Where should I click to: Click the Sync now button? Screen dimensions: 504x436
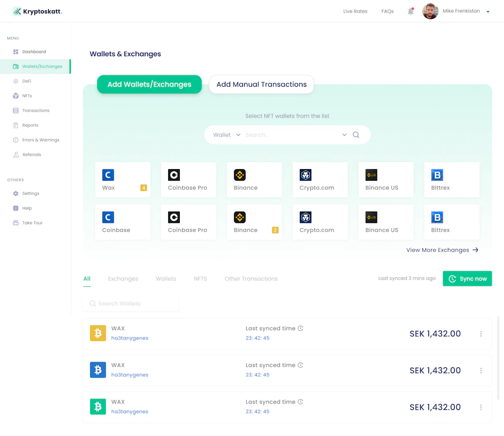pos(467,279)
